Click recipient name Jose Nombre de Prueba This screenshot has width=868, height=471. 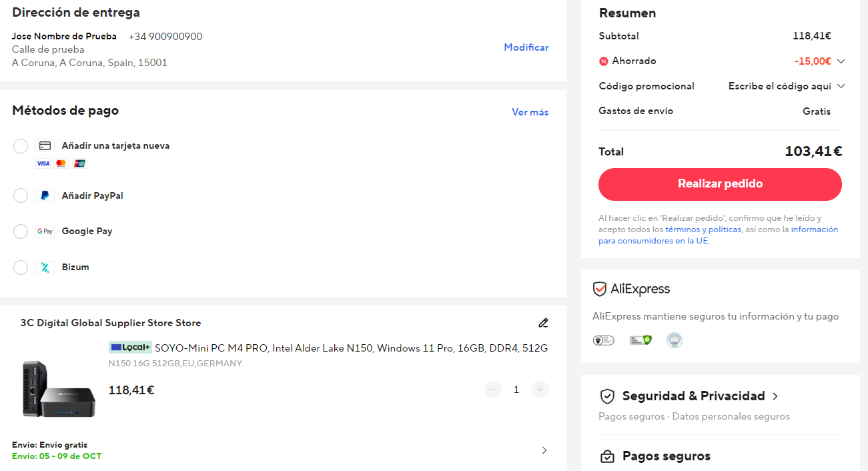(64, 37)
